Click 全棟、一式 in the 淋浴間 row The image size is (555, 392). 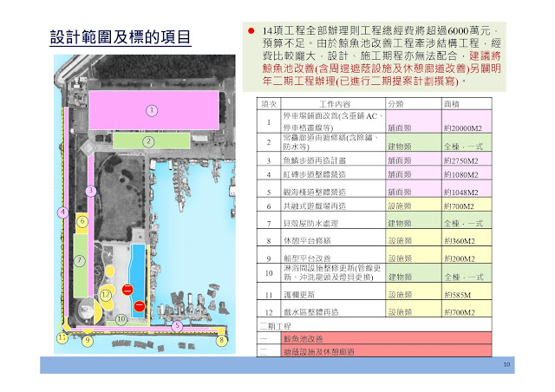click(x=464, y=277)
